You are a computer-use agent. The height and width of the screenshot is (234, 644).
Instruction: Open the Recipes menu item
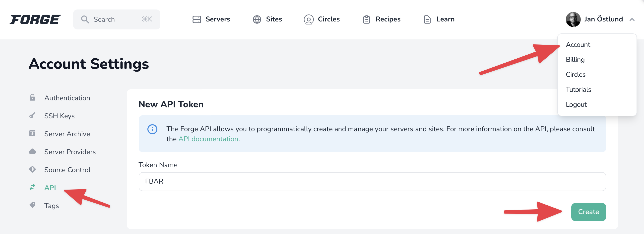(388, 19)
